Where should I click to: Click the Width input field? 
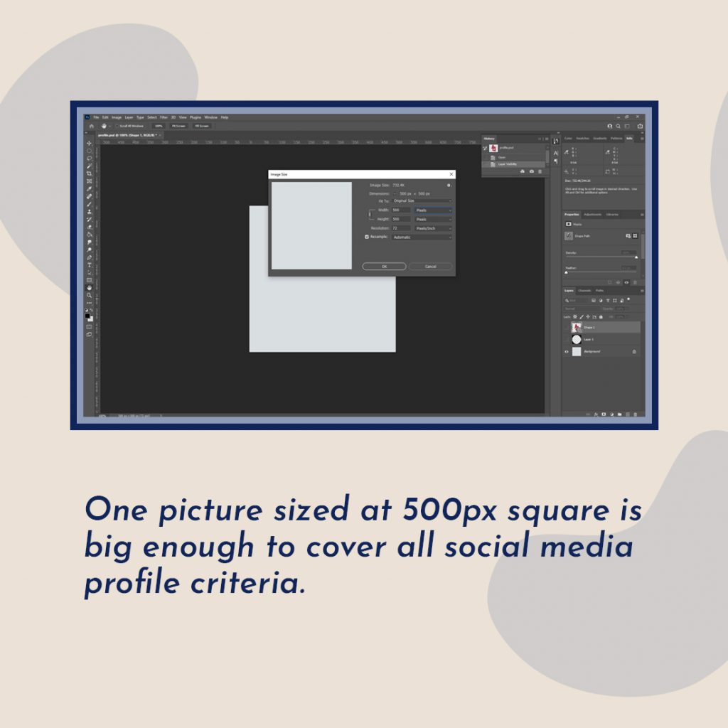(x=401, y=210)
